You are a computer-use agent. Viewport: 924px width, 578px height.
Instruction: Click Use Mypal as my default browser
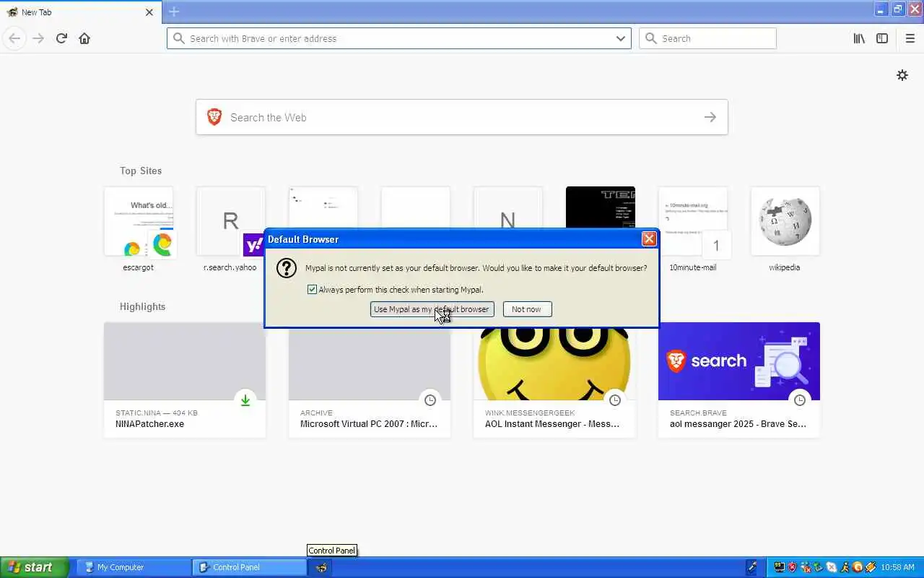pos(432,309)
